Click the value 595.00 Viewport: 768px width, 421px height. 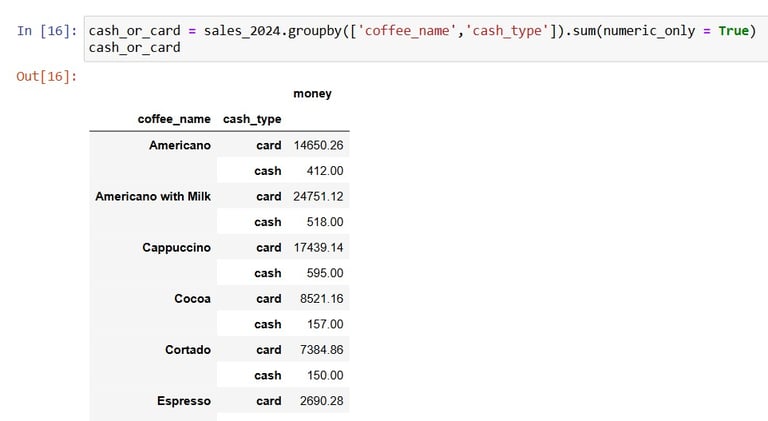325,273
